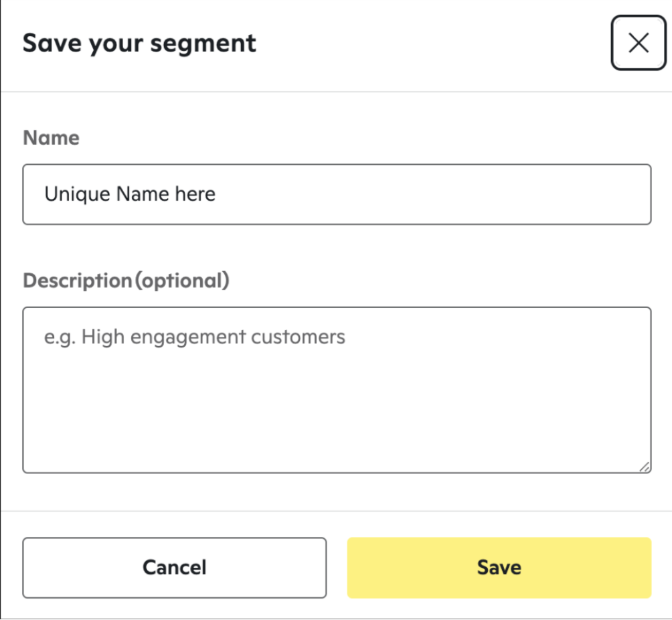Select the text Unique Name here
Screen dimensions: 672x620
click(130, 193)
